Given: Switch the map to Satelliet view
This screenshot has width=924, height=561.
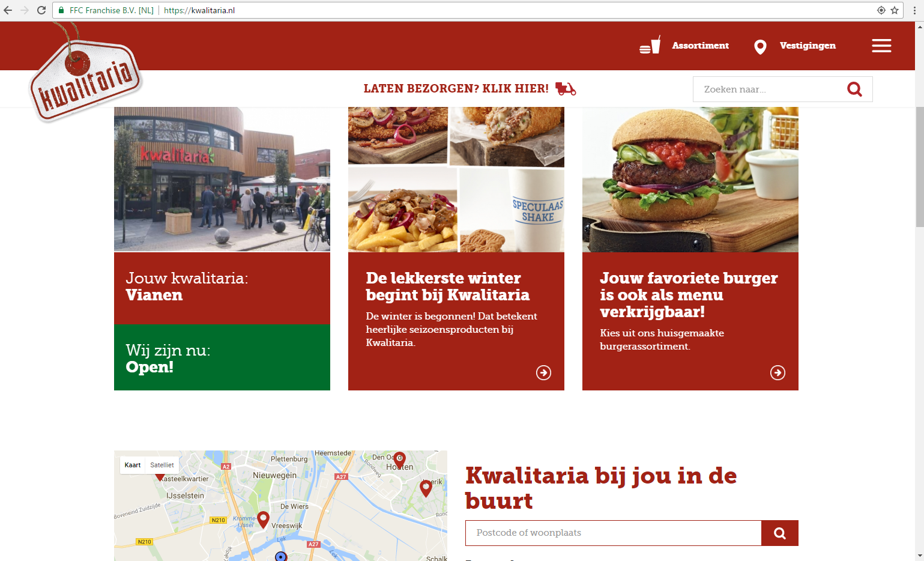Looking at the screenshot, I should coord(161,464).
